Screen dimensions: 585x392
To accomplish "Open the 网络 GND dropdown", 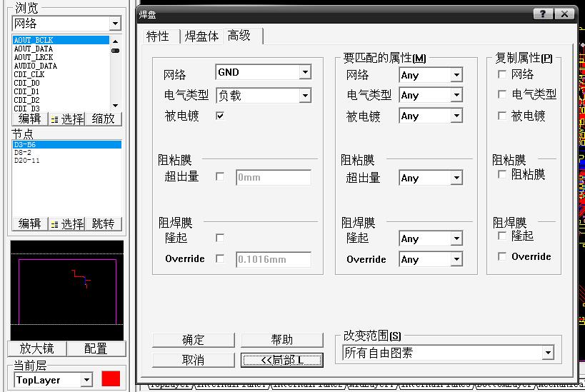I will click(x=305, y=72).
